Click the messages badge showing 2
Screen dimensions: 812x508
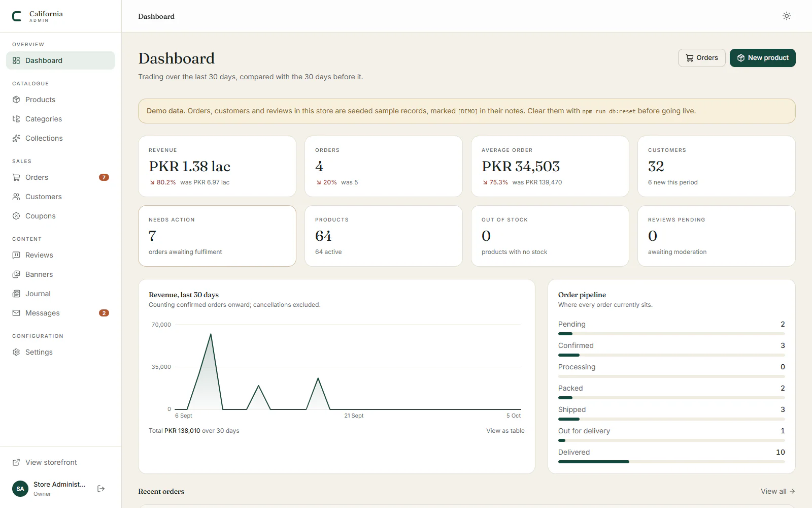click(x=104, y=313)
